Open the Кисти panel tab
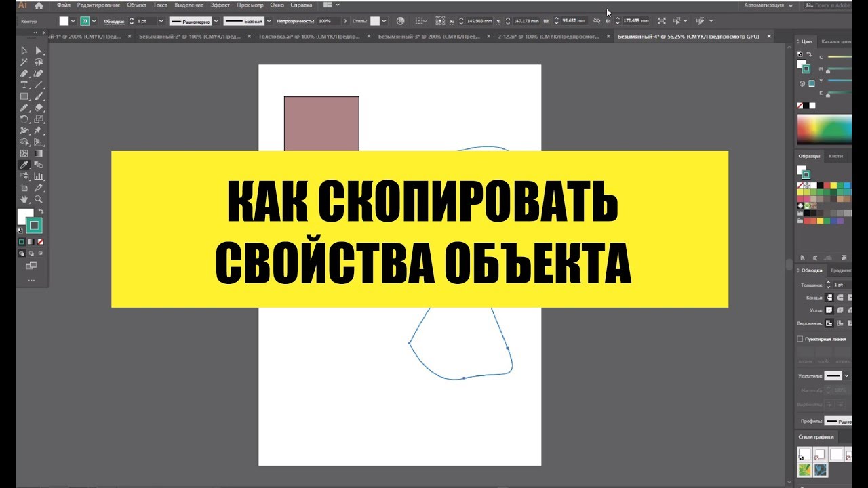The width and height of the screenshot is (868, 488). pos(835,156)
